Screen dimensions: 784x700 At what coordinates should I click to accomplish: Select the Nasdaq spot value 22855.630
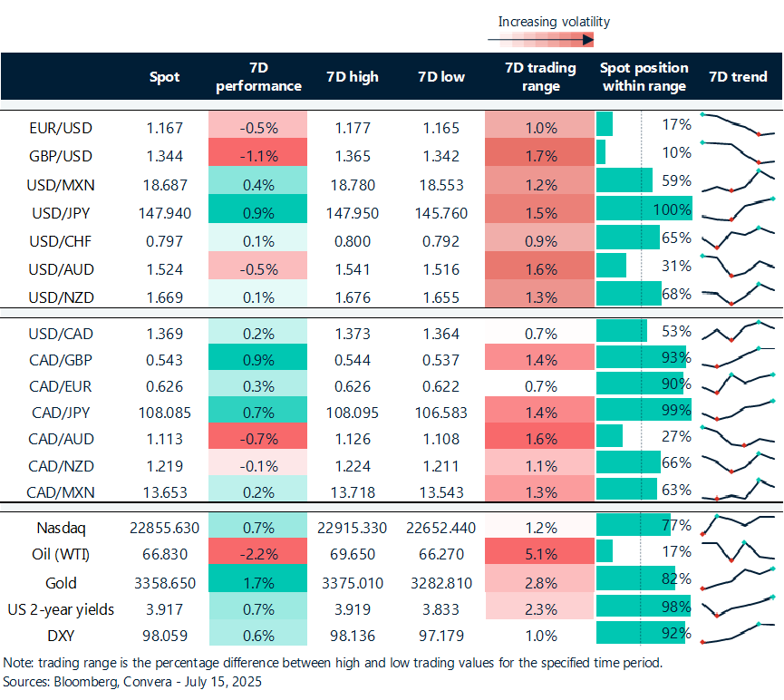click(164, 528)
